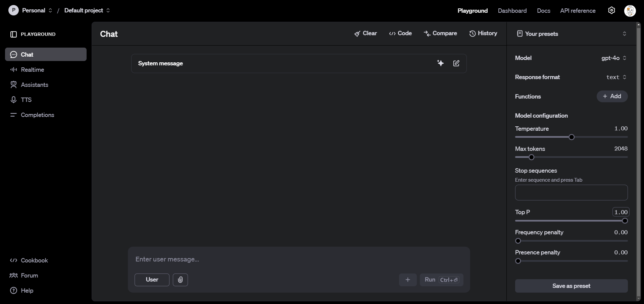Click the Max tokens value 2048
The height and width of the screenshot is (304, 644).
(621, 148)
